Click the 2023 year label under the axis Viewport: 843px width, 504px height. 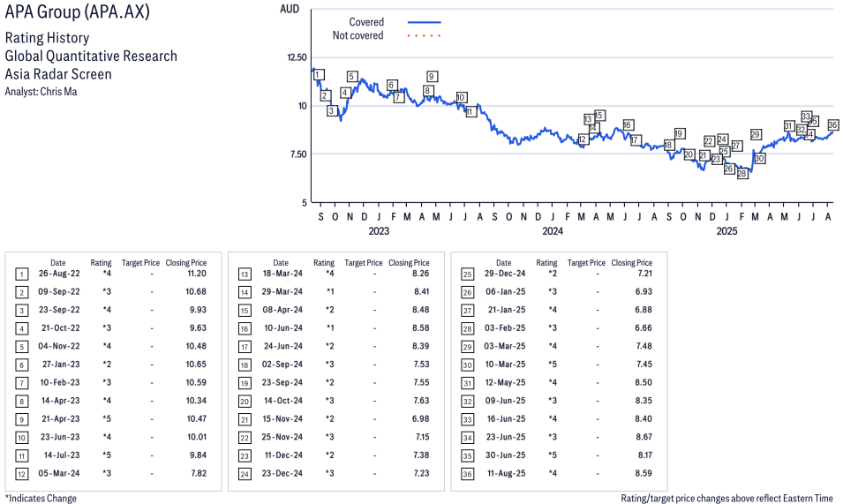pyautogui.click(x=379, y=231)
